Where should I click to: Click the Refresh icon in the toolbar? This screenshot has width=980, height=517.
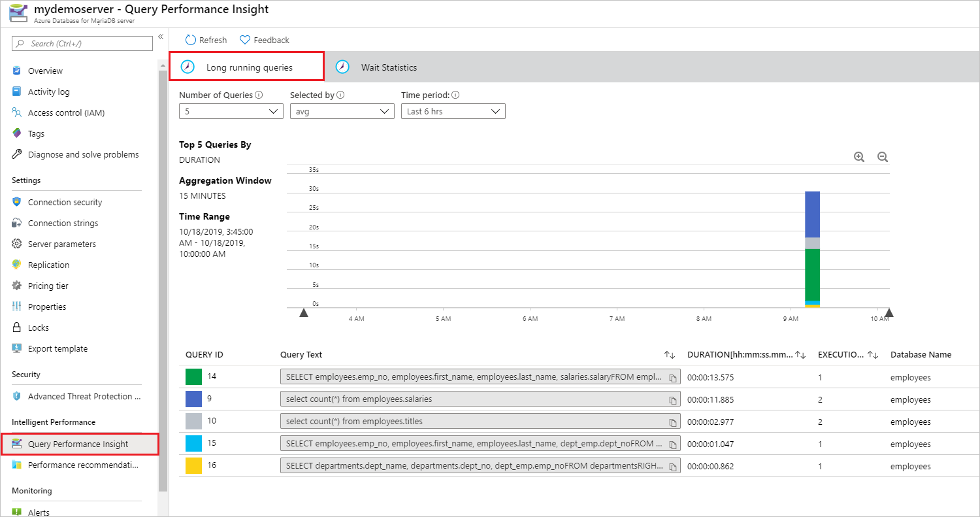pos(191,40)
